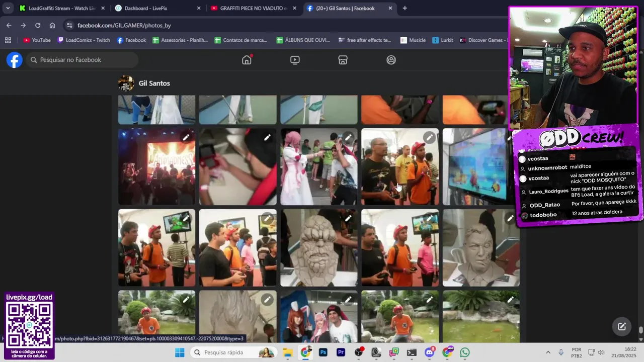
Task: Switch to Dashboard - LivePix tab
Action: point(157,8)
